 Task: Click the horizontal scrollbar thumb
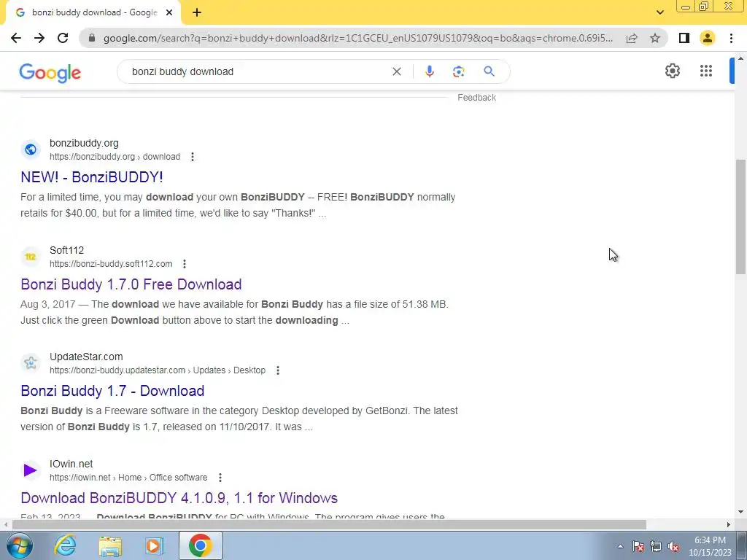point(329,525)
